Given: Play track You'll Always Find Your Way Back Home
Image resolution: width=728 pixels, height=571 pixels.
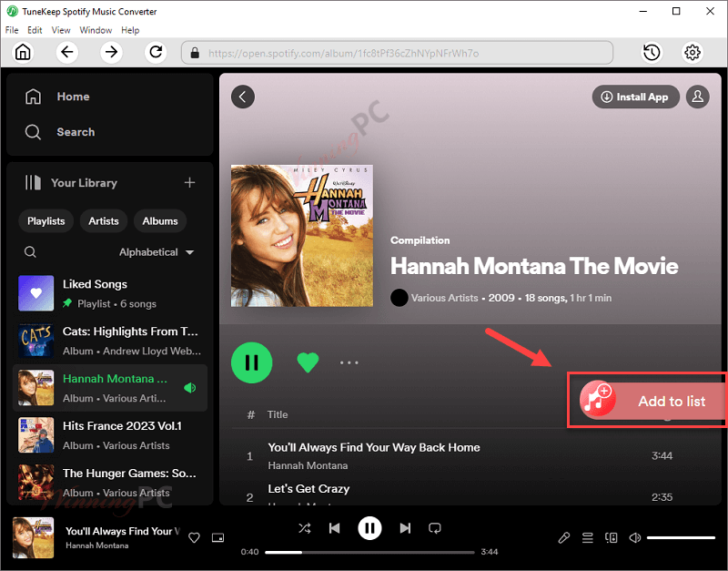Looking at the screenshot, I should coord(374,447).
